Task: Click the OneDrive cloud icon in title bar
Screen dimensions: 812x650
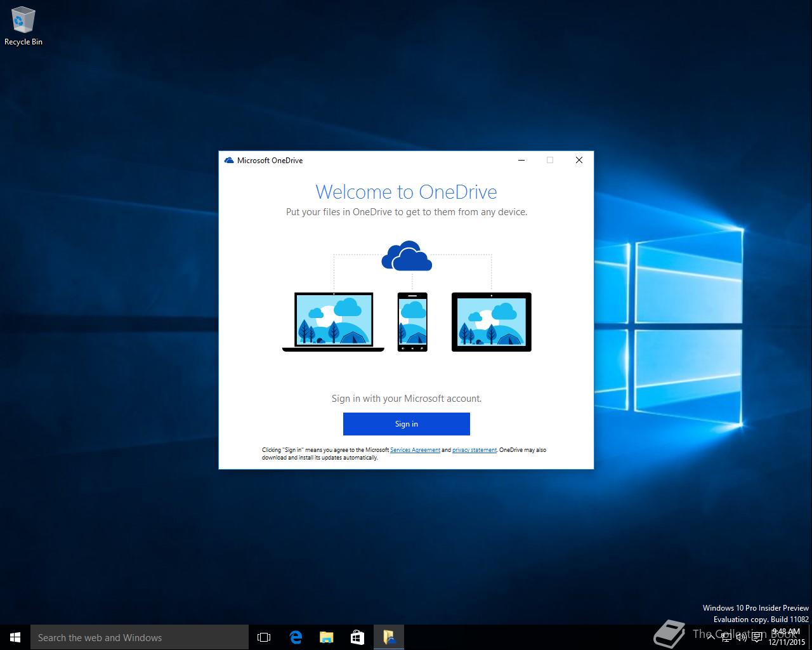Action: coord(229,161)
